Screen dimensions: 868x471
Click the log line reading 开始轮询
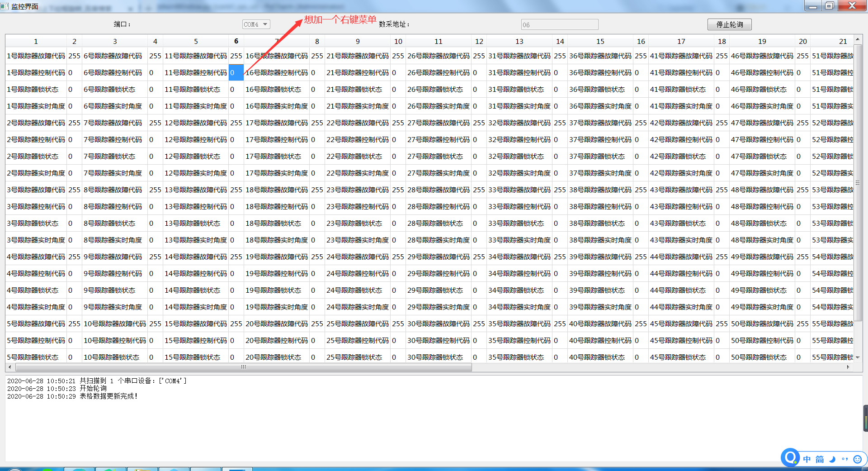[93, 388]
